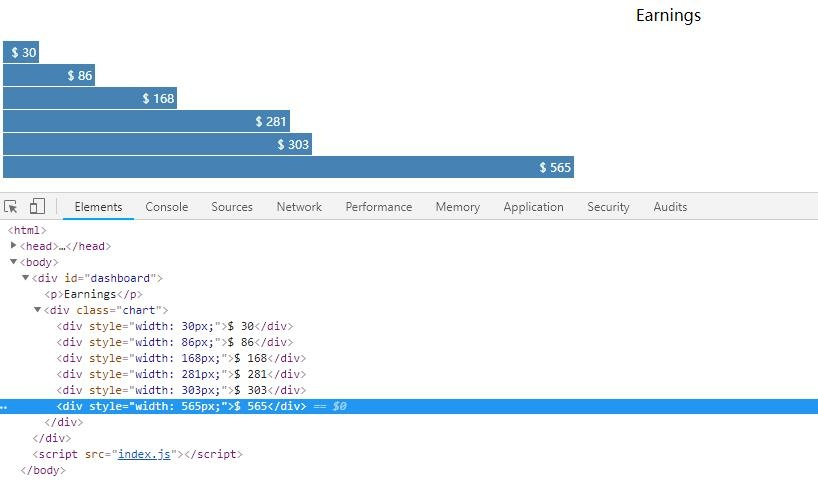Activate the inspect element picker icon

[x=10, y=207]
